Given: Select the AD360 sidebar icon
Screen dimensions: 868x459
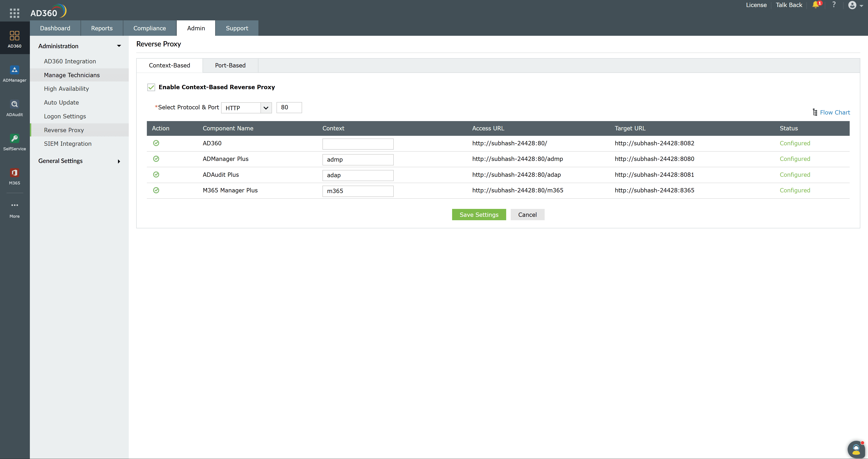Looking at the screenshot, I should [14, 39].
